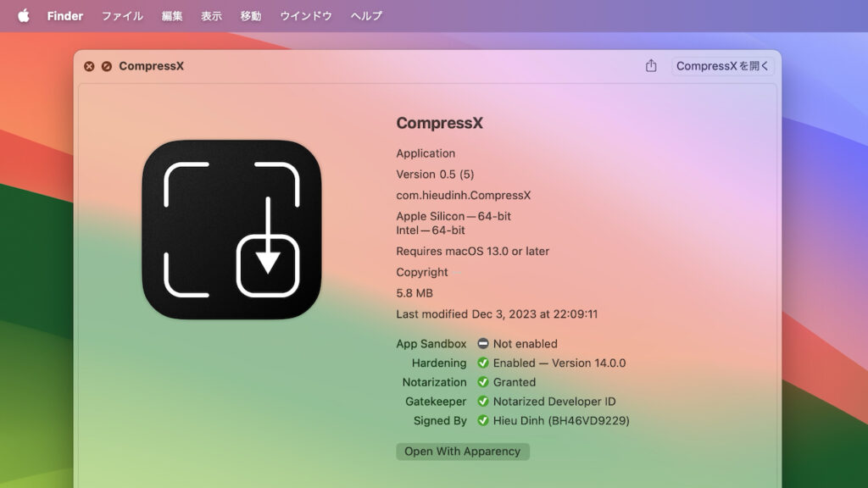This screenshot has width=868, height=488.
Task: Click the large CompressX app icon
Action: coord(231,230)
